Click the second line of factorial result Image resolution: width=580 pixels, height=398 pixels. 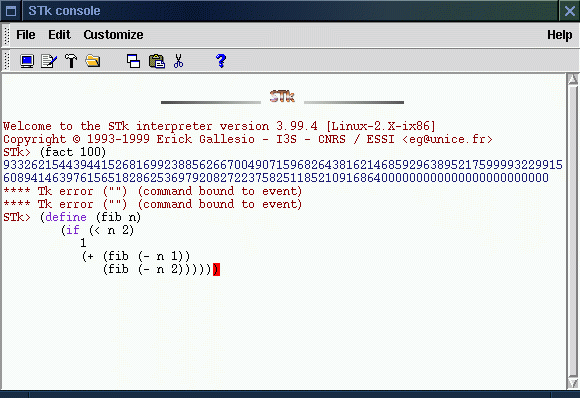[x=276, y=178]
